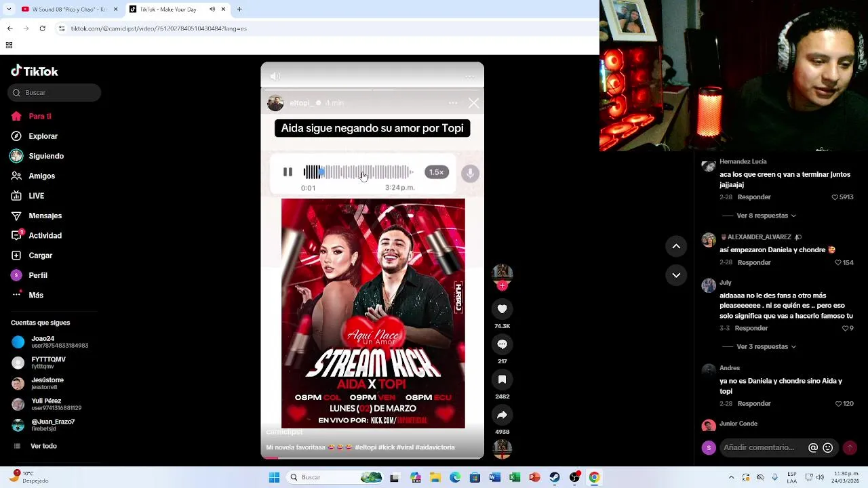Screen dimensions: 868x488
Task: Open the video creator's avatar
Action: [502, 274]
